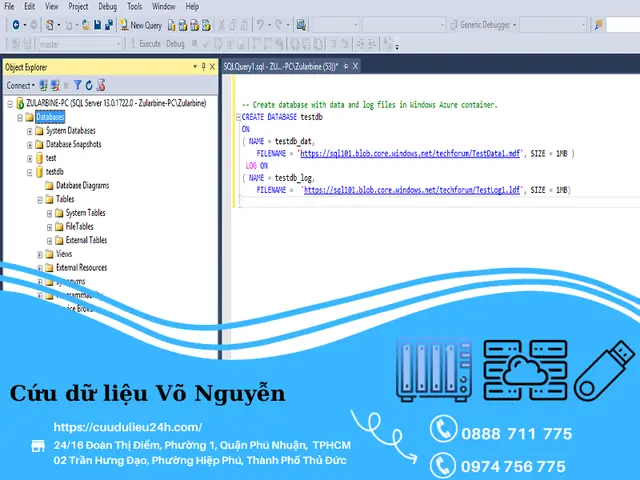Expand the Views folder
Viewport: 640px width, 480px height.
pyautogui.click(x=40, y=255)
